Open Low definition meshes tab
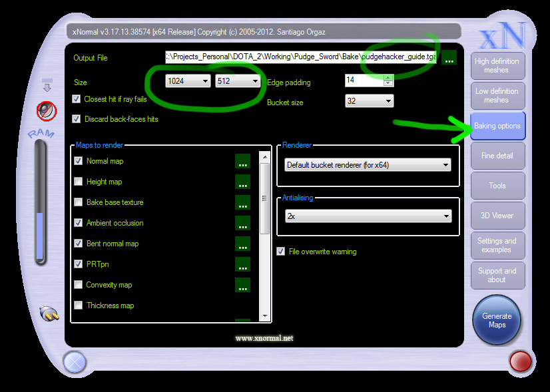Screen dimensions: 550x392 coord(497,95)
